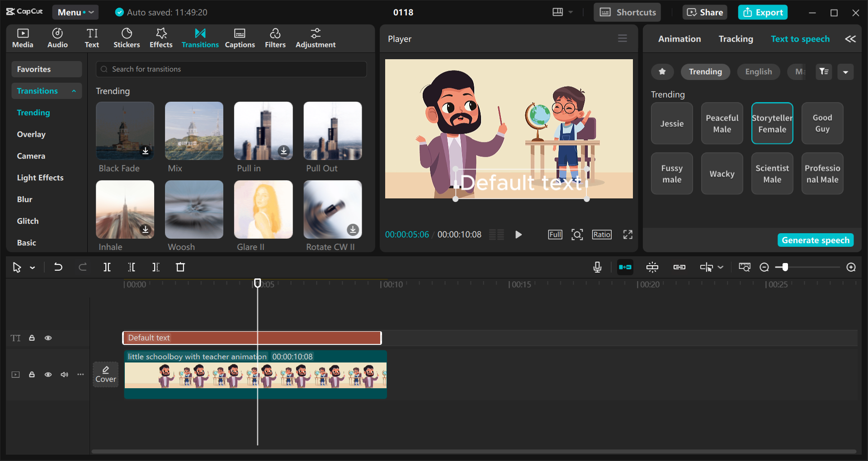
Task: Select the Stickers panel icon
Action: pos(127,38)
